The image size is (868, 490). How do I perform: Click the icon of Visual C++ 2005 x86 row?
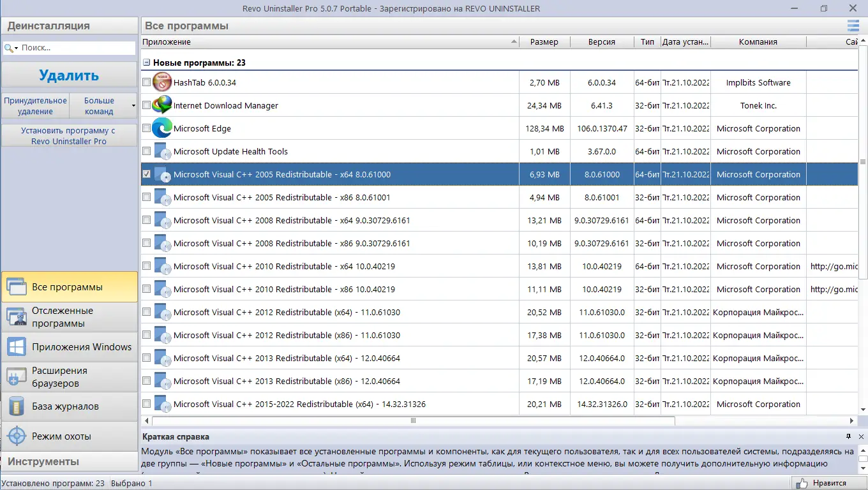pos(163,197)
